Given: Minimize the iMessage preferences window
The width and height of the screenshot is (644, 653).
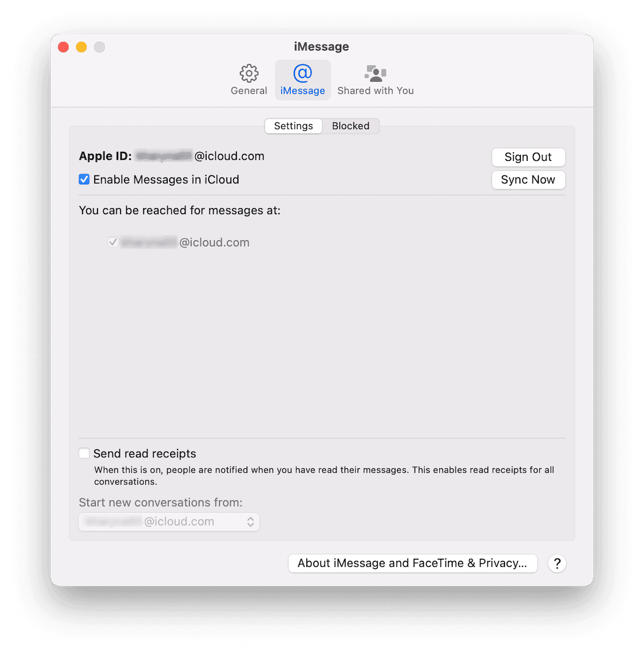Looking at the screenshot, I should [x=81, y=47].
